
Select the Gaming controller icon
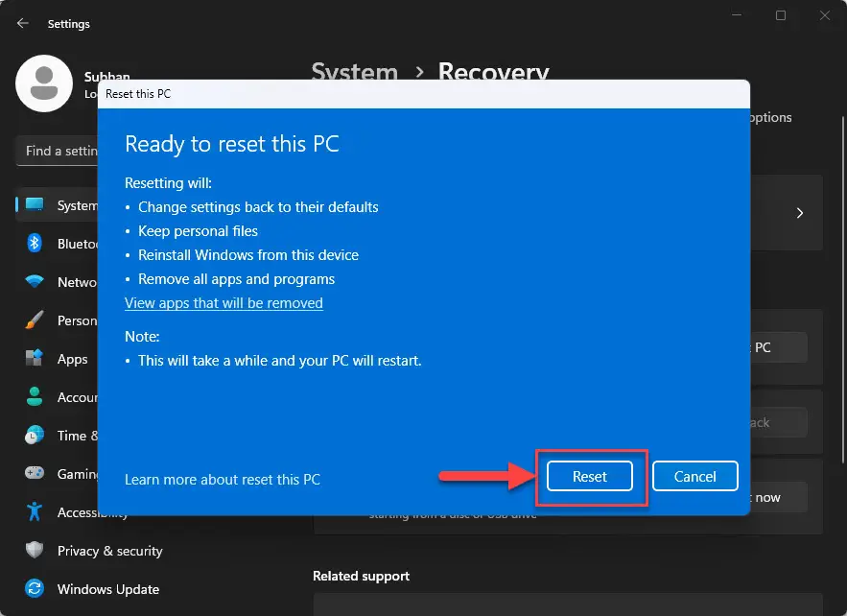tap(35, 473)
